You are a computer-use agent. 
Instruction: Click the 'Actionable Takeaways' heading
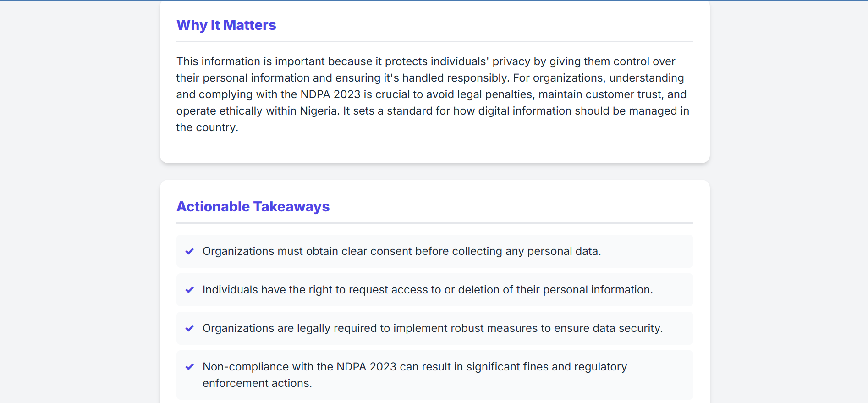coord(253,207)
